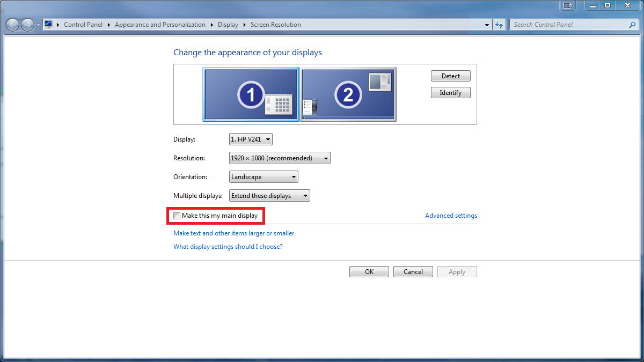Select monitor 1 thumbnail
Image resolution: width=644 pixels, height=362 pixels.
(x=251, y=94)
